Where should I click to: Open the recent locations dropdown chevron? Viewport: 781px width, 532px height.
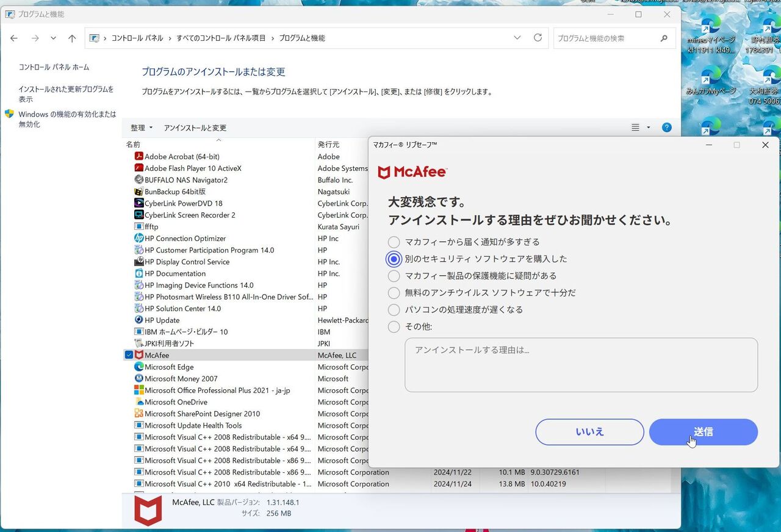click(53, 38)
